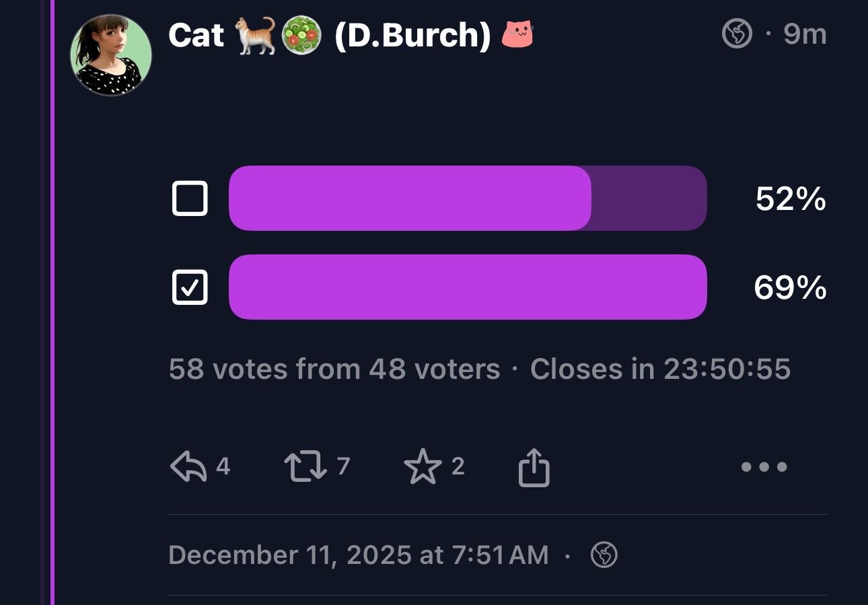This screenshot has height=605, width=868.
Task: Click the orange cat emoji in the name
Action: coord(255,35)
